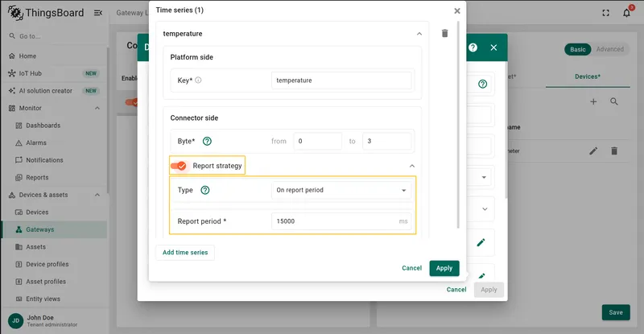Edit the Report period value 15000
This screenshot has height=334, width=644.
pyautogui.click(x=341, y=221)
